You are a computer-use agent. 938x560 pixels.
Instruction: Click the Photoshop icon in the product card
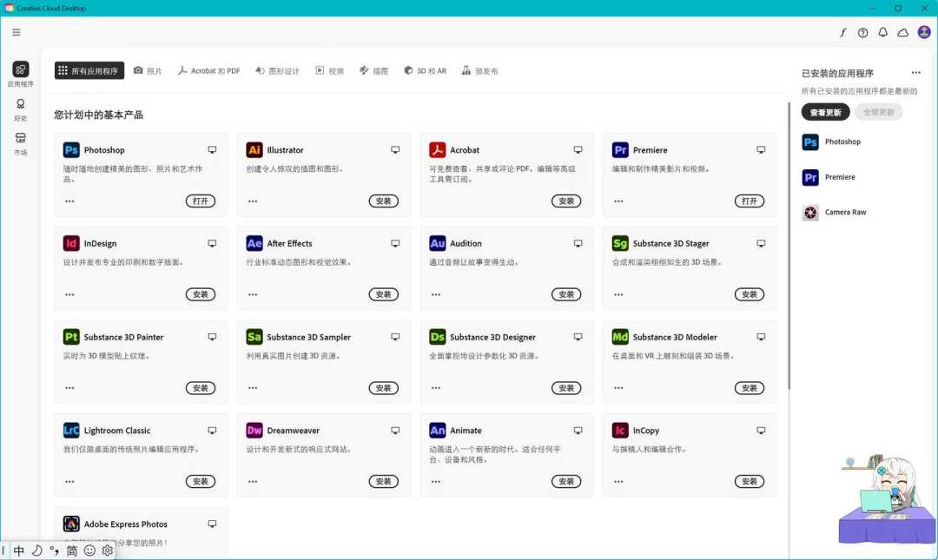click(71, 149)
